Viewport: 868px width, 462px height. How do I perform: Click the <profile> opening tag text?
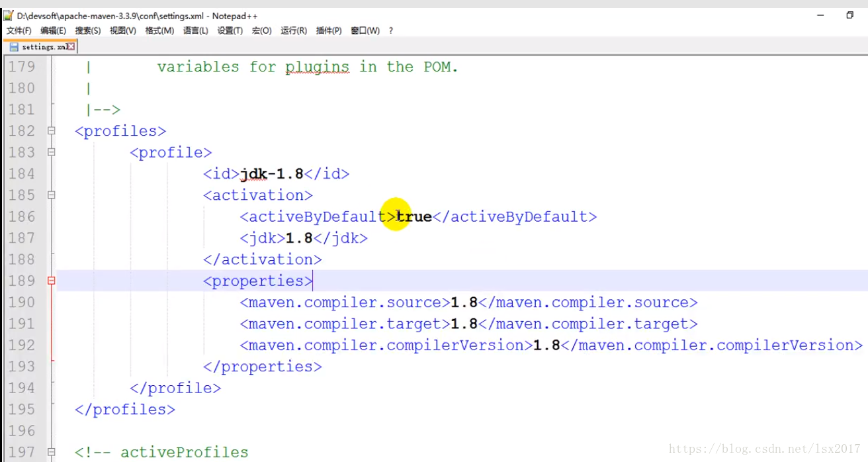tap(171, 152)
